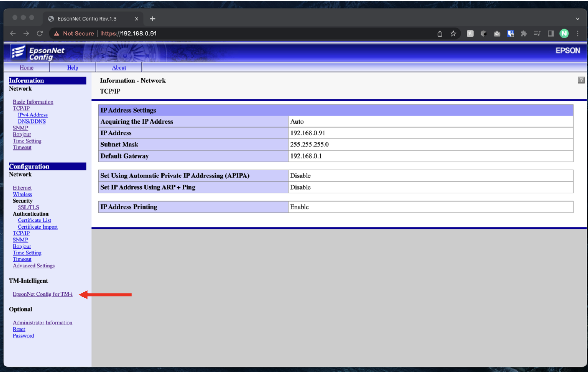Open the SSL/TLS security link
Screen dimensions: 588x372
click(28, 207)
